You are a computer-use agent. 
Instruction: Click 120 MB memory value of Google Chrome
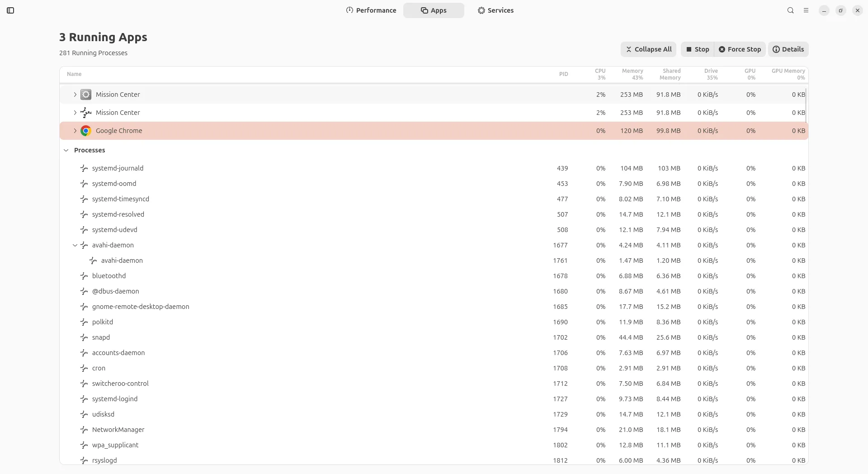[632, 131]
